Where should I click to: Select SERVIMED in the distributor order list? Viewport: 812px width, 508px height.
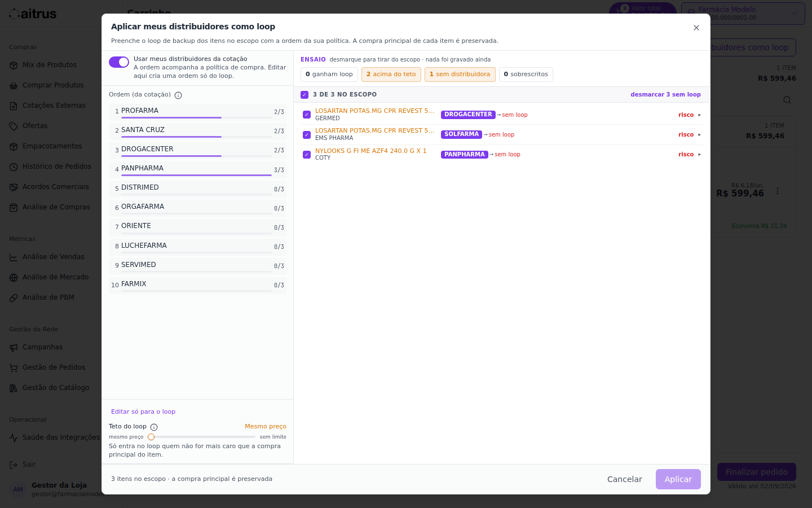[x=197, y=266]
